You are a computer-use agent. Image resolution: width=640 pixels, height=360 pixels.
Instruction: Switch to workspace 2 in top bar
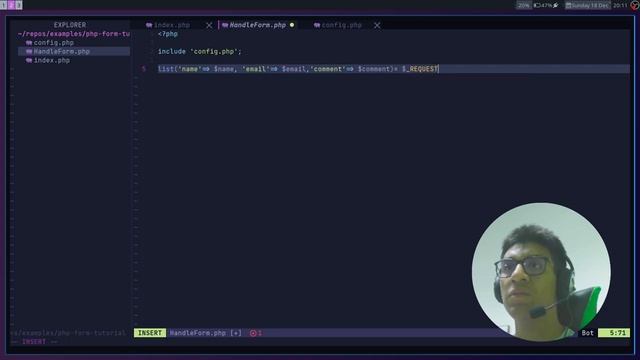click(11, 5)
